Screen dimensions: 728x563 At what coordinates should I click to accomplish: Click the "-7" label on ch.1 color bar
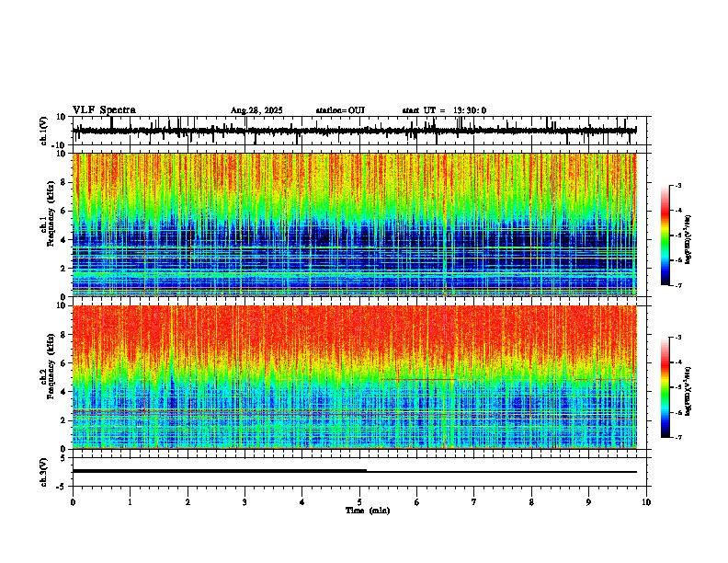coord(678,285)
